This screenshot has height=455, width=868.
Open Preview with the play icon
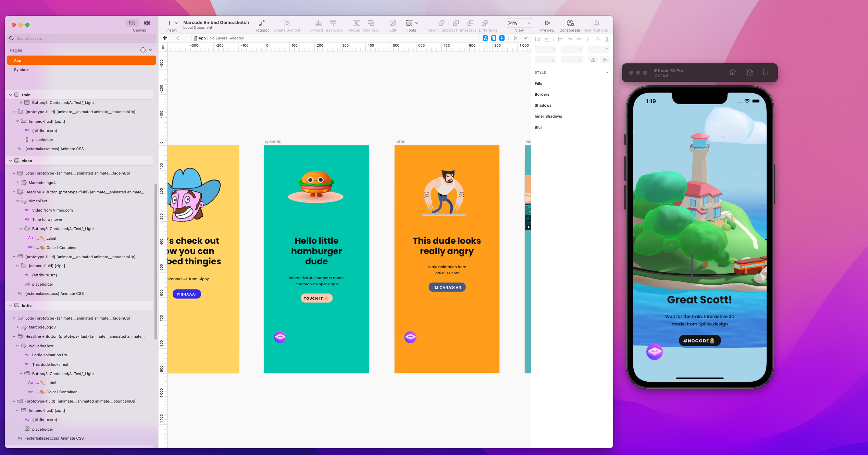point(547,23)
